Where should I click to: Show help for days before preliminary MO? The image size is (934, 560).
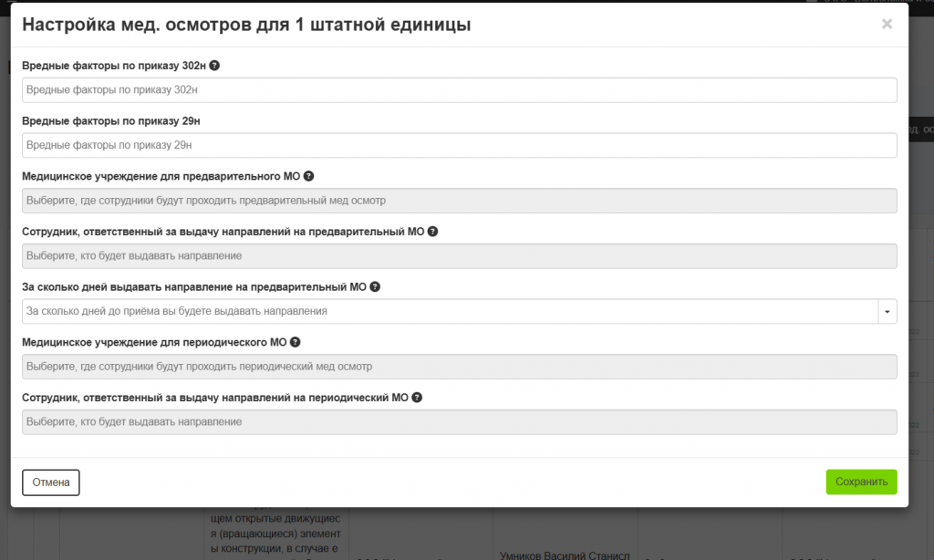pyautogui.click(x=375, y=287)
